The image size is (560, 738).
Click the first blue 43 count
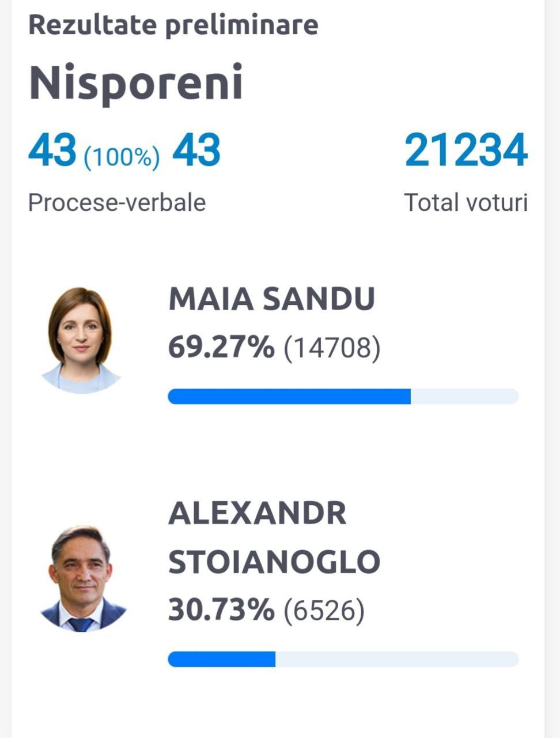[52, 150]
